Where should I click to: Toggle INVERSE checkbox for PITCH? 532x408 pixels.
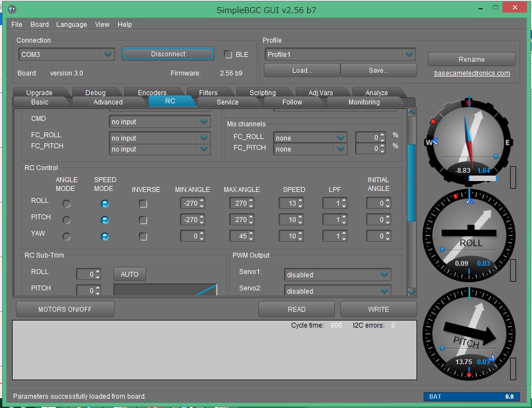click(x=143, y=220)
